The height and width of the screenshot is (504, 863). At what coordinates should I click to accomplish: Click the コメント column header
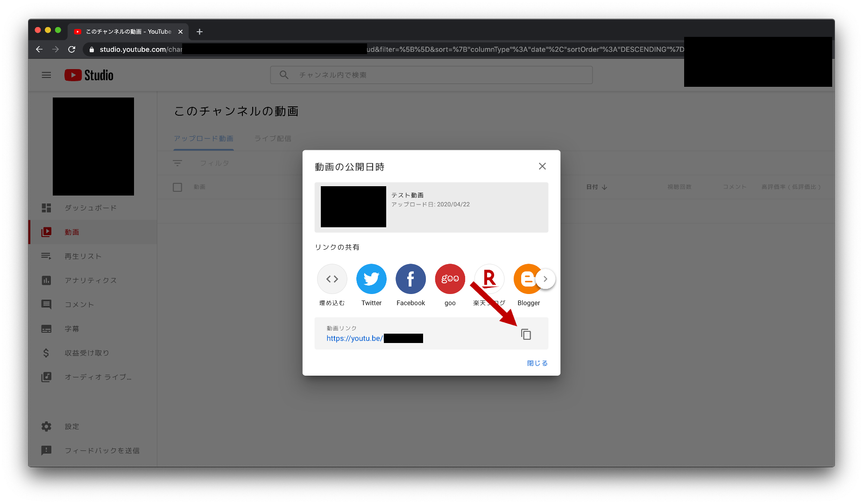pos(734,187)
